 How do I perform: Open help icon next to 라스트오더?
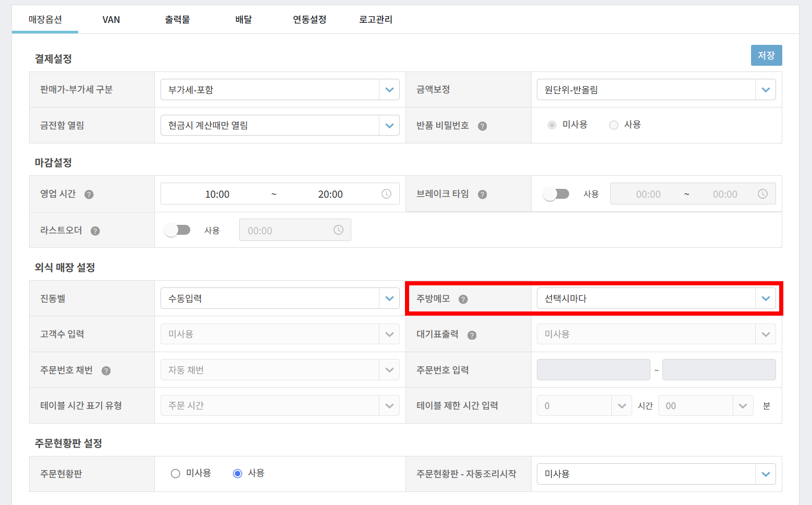coord(95,231)
